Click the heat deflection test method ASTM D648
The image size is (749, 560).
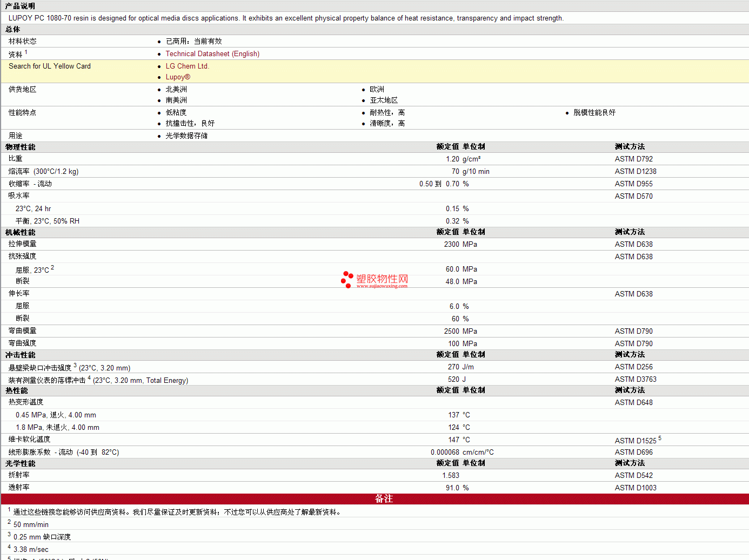tap(634, 403)
